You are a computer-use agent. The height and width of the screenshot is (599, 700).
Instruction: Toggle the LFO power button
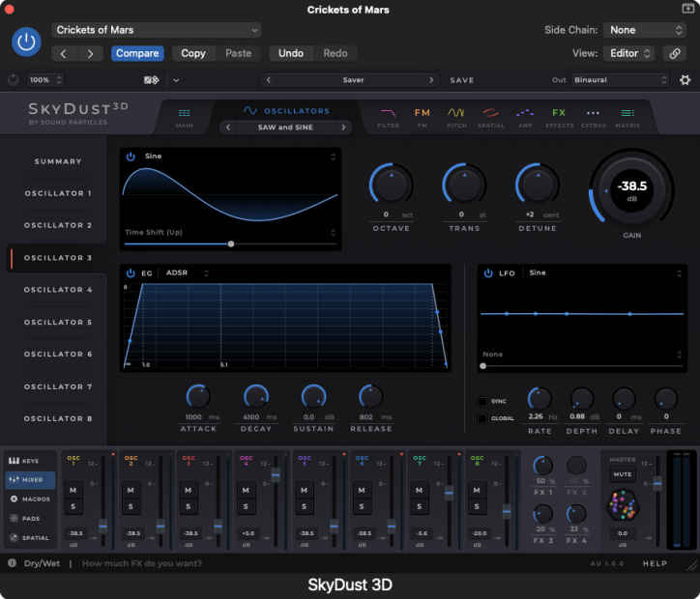[x=488, y=273]
